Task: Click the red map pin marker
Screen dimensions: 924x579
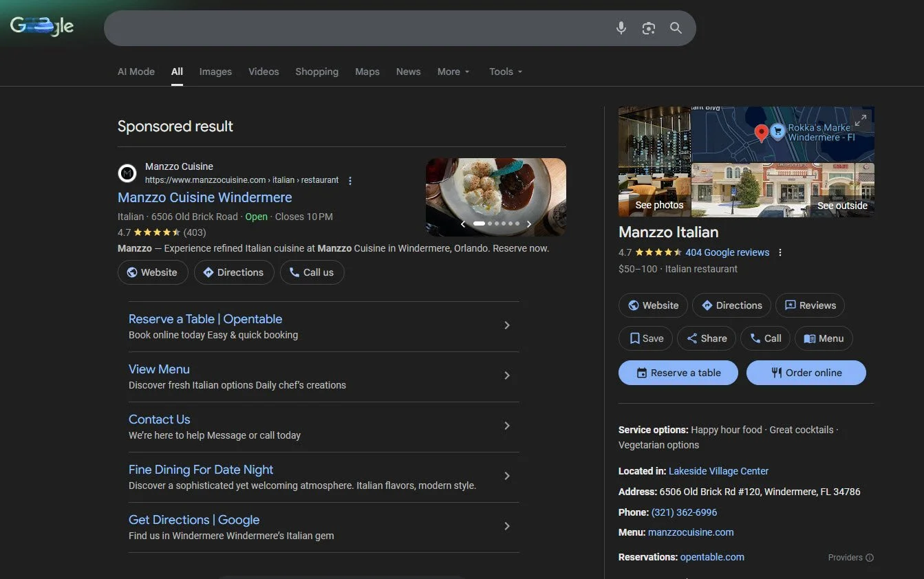Action: [761, 133]
